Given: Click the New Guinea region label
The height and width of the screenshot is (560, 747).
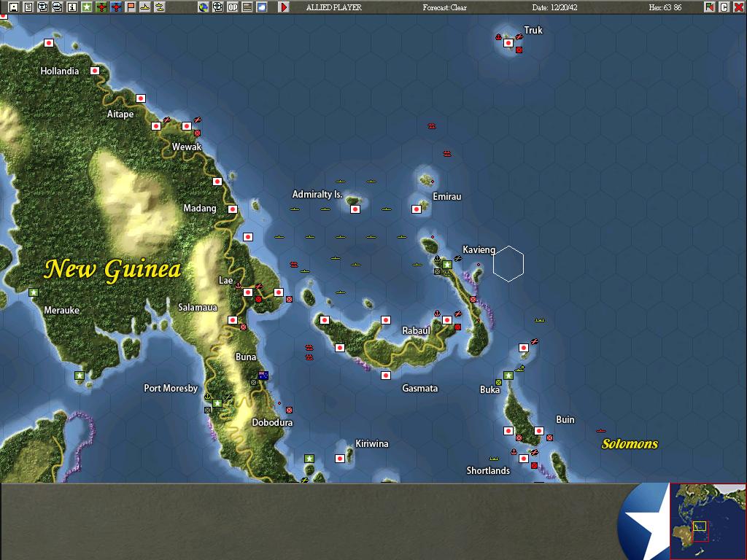Looking at the screenshot, I should pos(112,270).
